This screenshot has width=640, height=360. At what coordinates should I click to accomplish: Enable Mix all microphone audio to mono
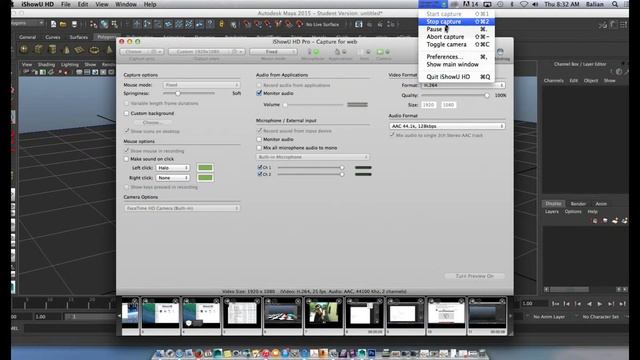tap(259, 148)
